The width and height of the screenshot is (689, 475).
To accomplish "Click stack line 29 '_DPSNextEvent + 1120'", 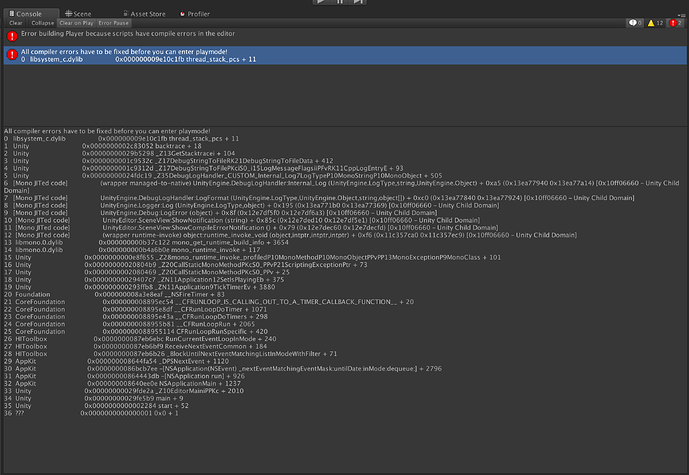I will [x=116, y=361].
